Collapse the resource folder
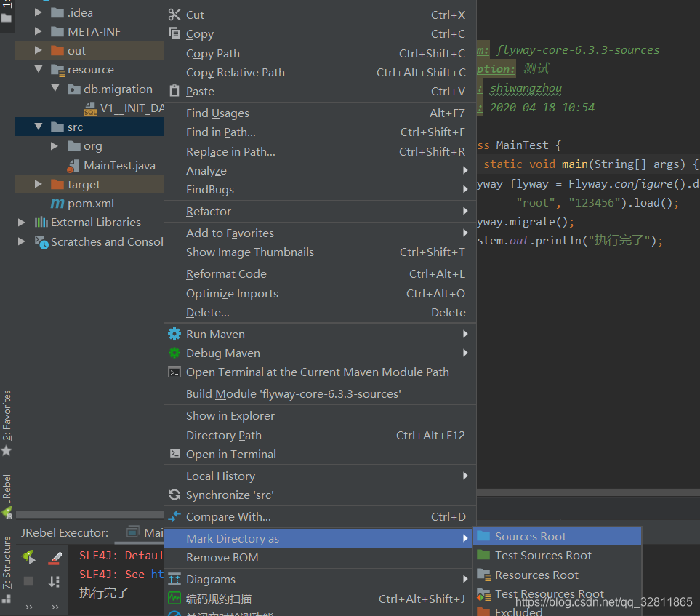 pos(39,69)
